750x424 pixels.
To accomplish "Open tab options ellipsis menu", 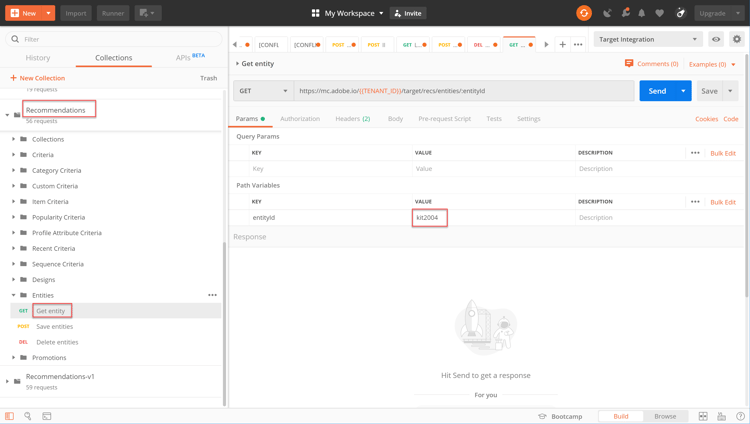I will click(x=578, y=45).
